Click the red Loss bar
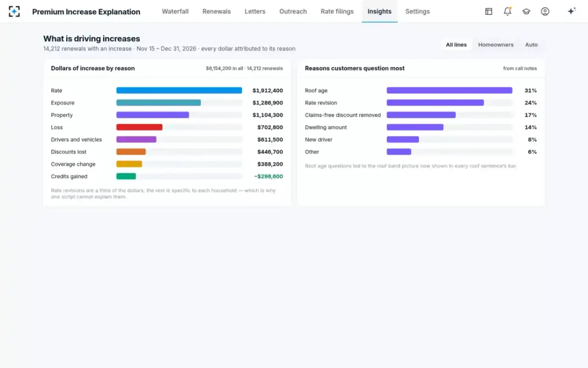 tap(139, 127)
